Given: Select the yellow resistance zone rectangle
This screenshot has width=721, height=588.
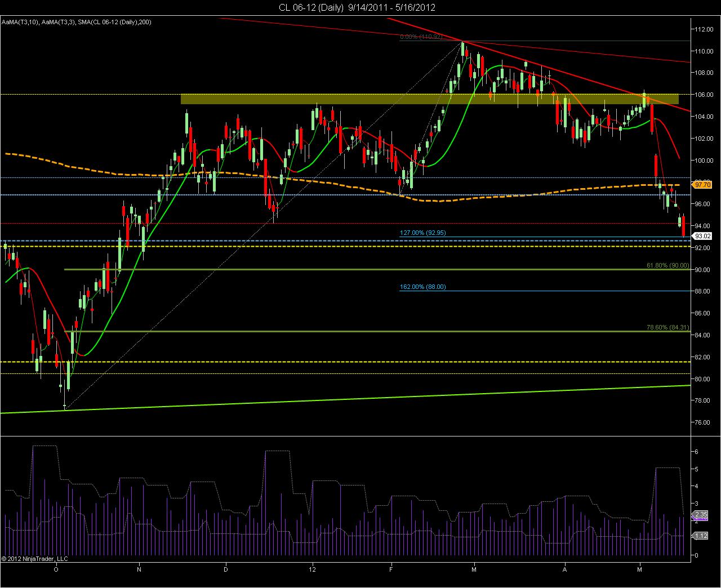Looking at the screenshot, I should click(430, 99).
